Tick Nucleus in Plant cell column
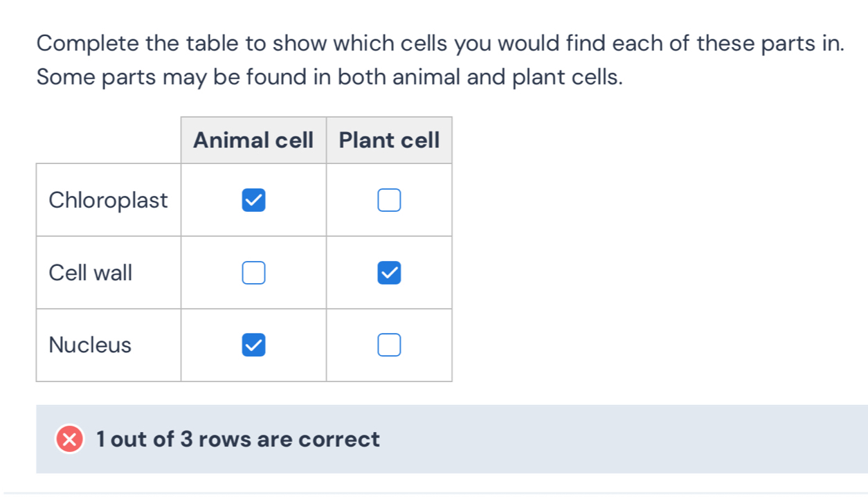 (389, 345)
